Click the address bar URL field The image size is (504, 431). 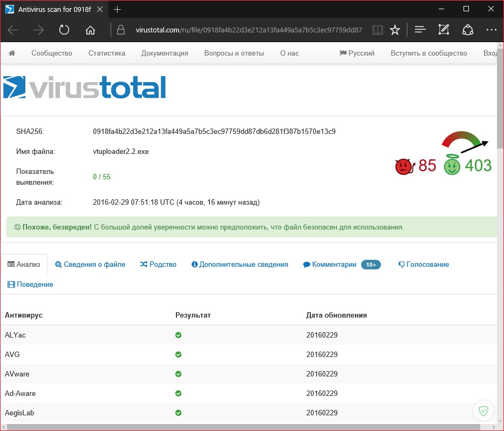[249, 30]
